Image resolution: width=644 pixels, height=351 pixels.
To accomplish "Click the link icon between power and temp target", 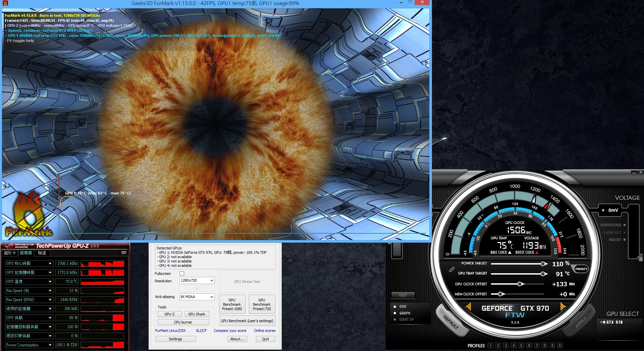I will pyautogui.click(x=452, y=269).
